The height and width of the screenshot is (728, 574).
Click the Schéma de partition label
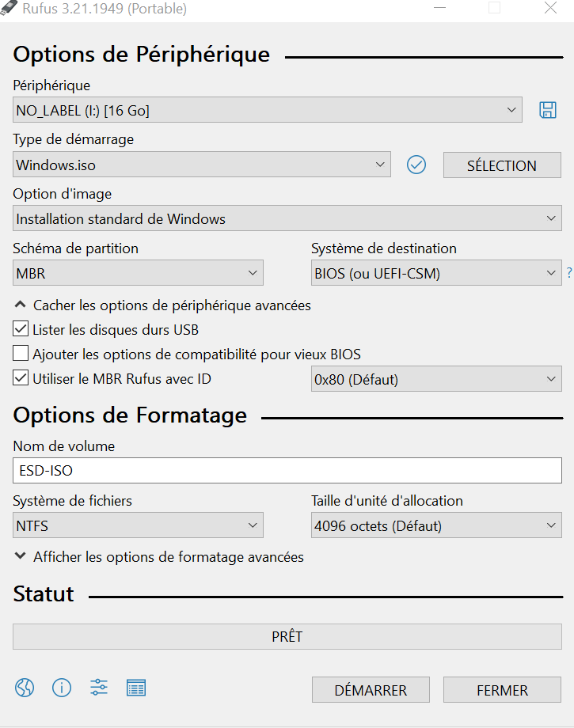[x=76, y=248]
